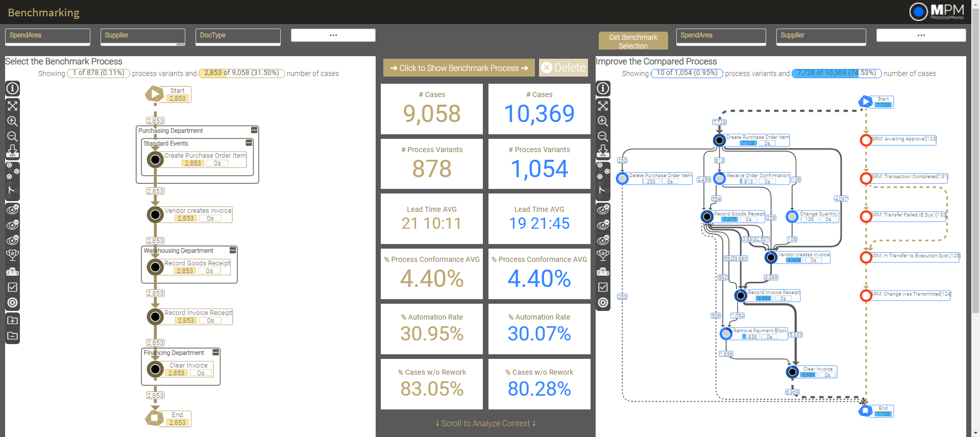Download compared process as SVG
Image resolution: width=980 pixels, height=437 pixels.
[603, 151]
